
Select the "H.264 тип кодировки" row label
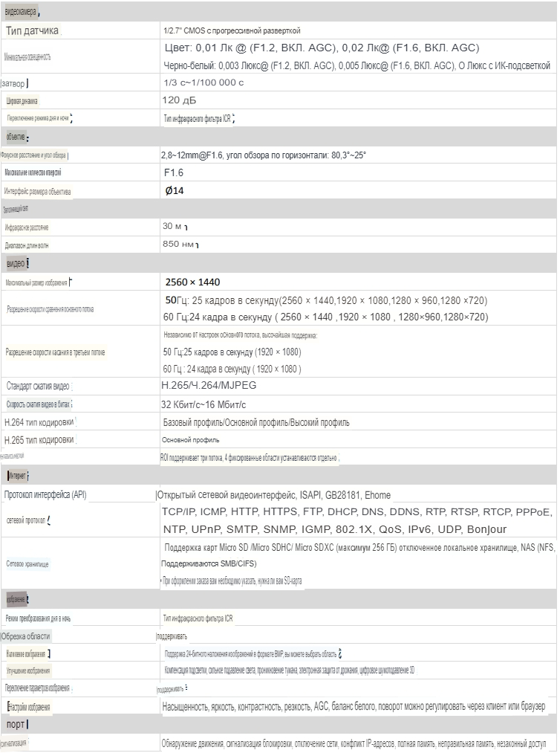pyautogui.click(x=39, y=422)
